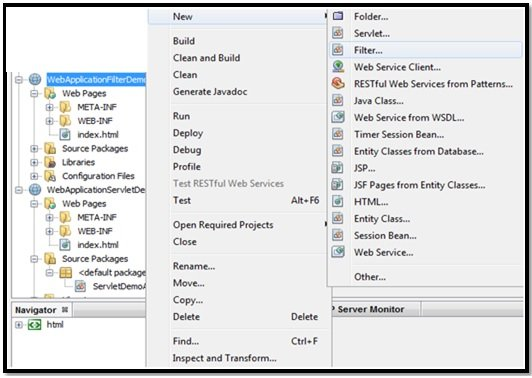Screen dimensions: 532x378
Task: Click the html tag icon in Navigator
Action: point(34,325)
